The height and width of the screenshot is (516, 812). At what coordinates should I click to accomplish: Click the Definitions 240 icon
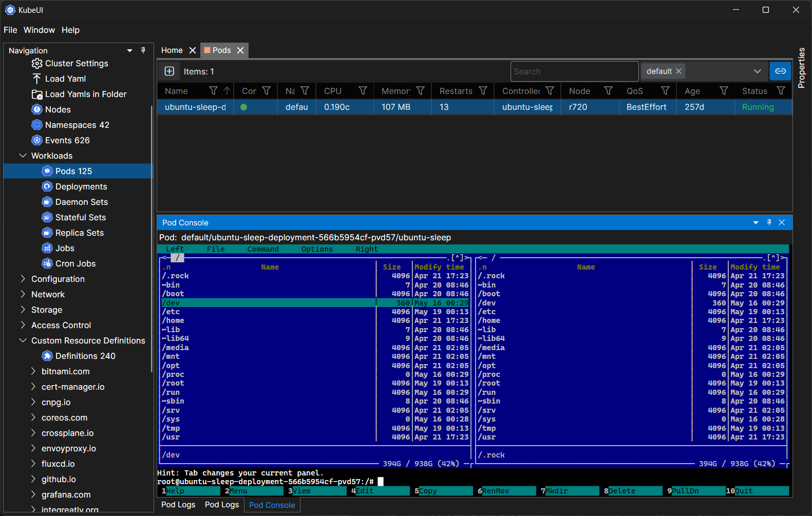tap(47, 356)
